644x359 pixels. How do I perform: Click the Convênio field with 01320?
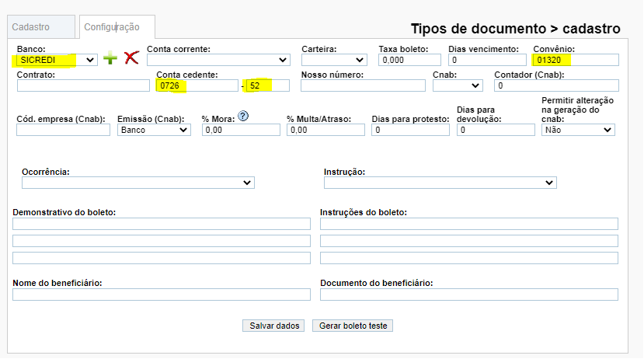pyautogui.click(x=576, y=60)
